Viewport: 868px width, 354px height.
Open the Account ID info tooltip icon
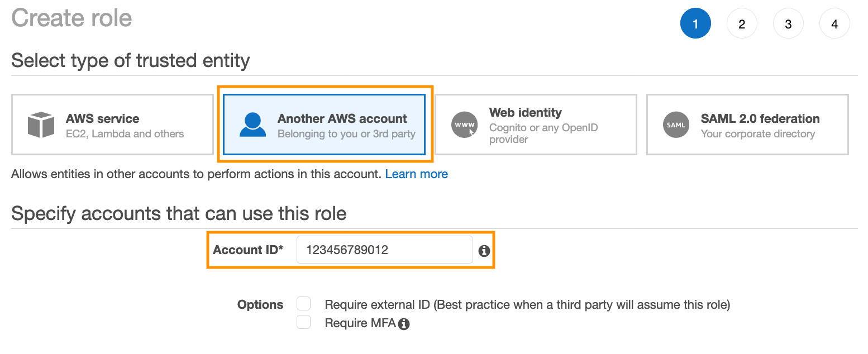(x=484, y=251)
